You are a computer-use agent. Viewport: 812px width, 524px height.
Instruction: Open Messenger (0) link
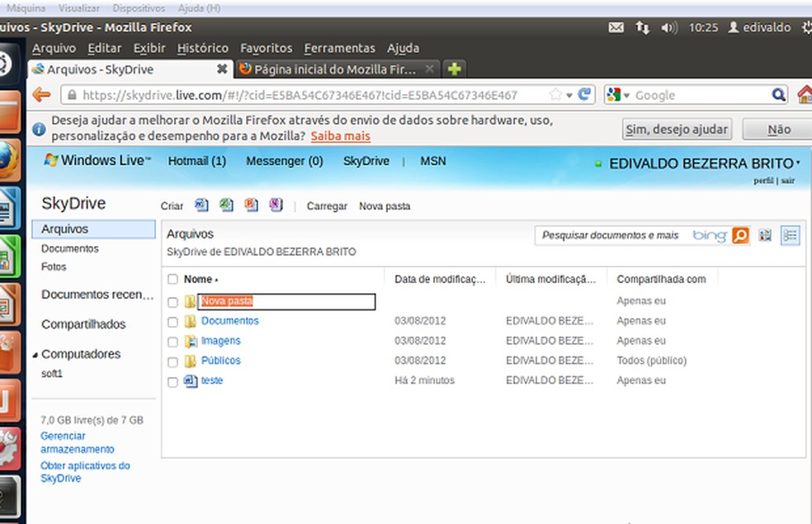285,161
